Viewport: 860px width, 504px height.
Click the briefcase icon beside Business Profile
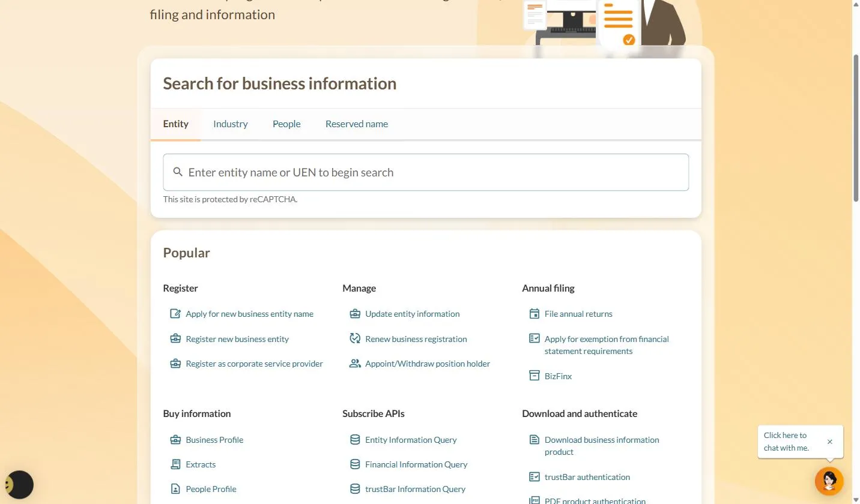coord(175,440)
